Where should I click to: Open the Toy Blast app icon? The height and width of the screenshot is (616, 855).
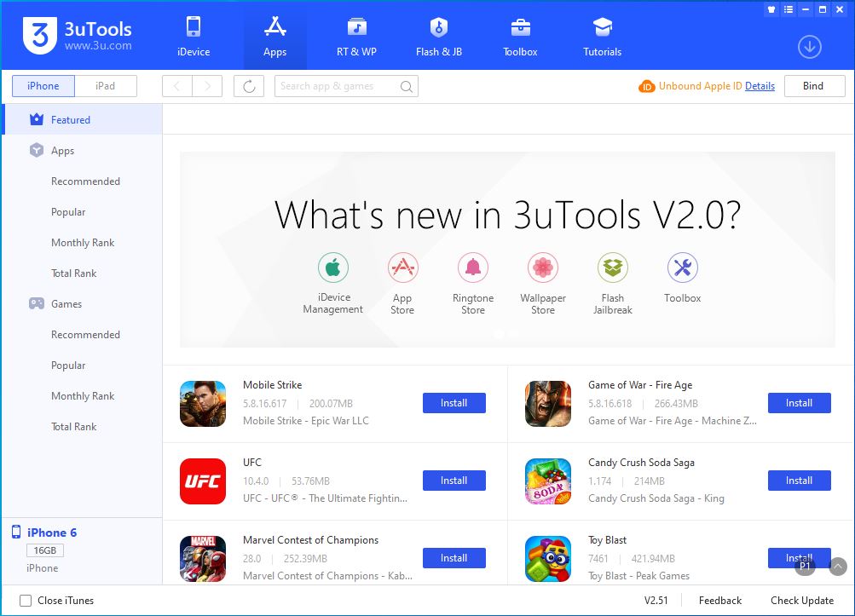tap(548, 559)
